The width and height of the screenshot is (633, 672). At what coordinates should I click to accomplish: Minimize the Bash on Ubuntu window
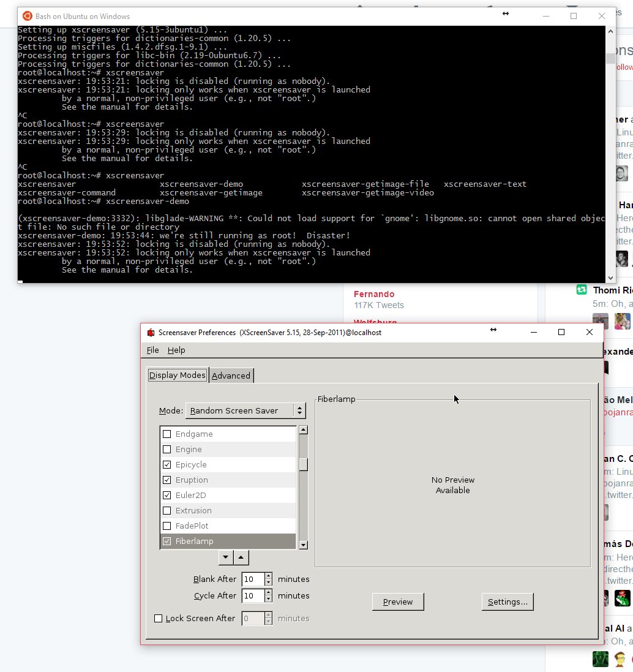point(545,16)
